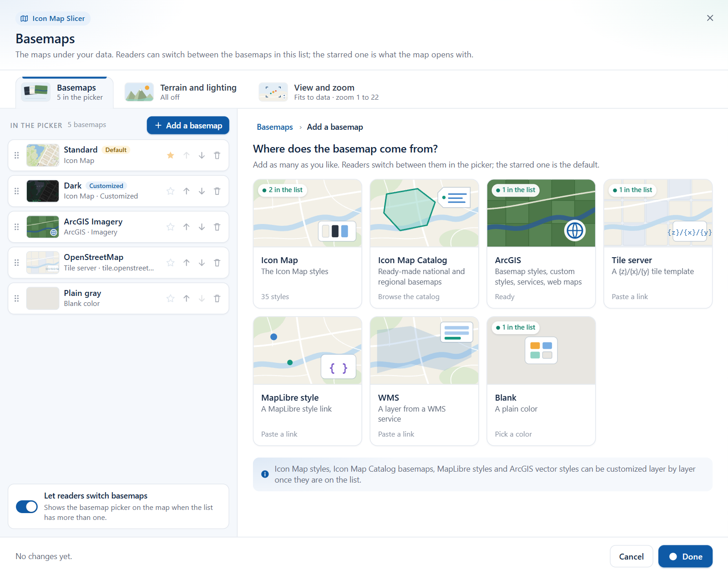728x575 pixels.
Task: Open the Basemaps tab
Action: (x=65, y=92)
